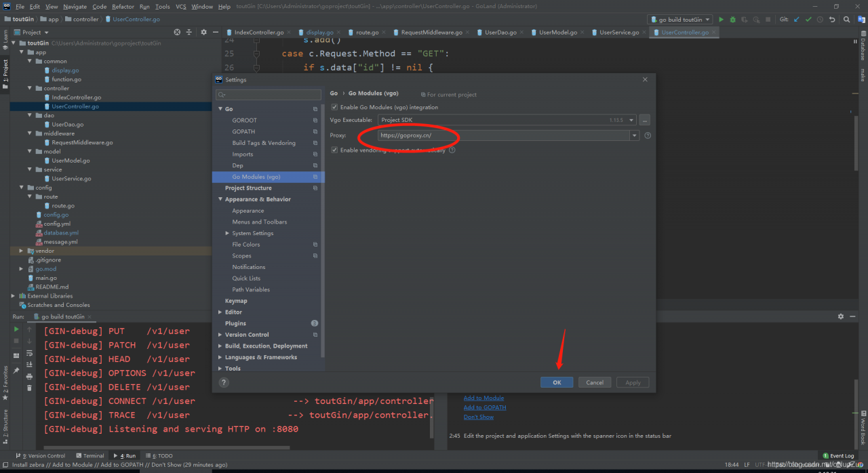Screen dimensions: 868x473
Task: Select go.mod file in Project tree
Action: coord(46,269)
